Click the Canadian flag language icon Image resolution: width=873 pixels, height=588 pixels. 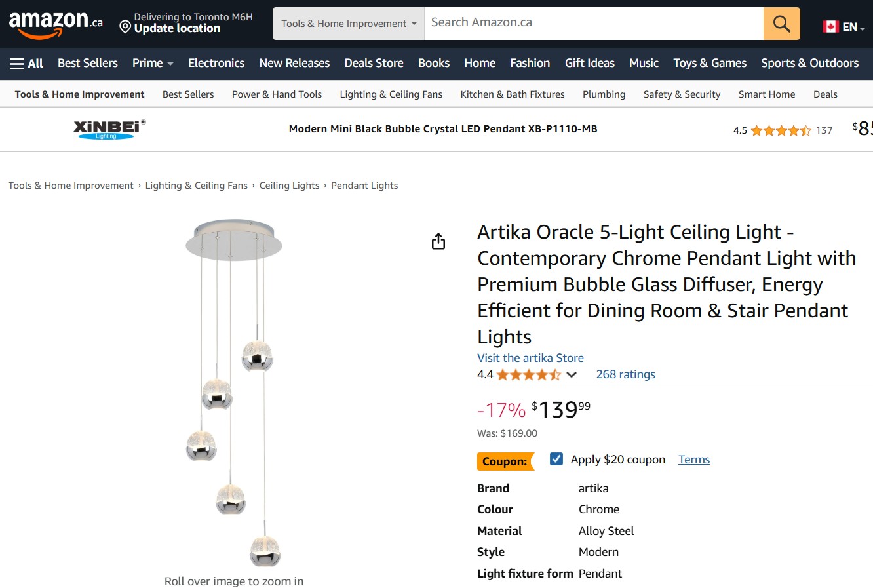[x=831, y=27]
